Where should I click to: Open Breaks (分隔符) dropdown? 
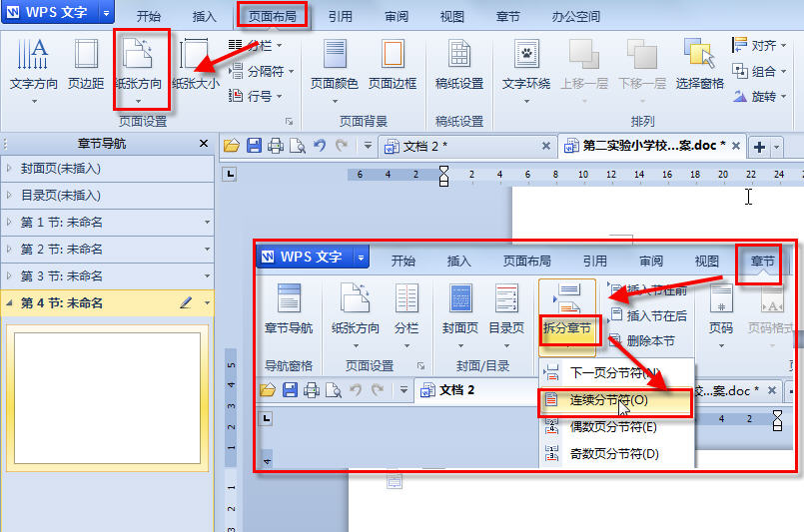(x=262, y=71)
